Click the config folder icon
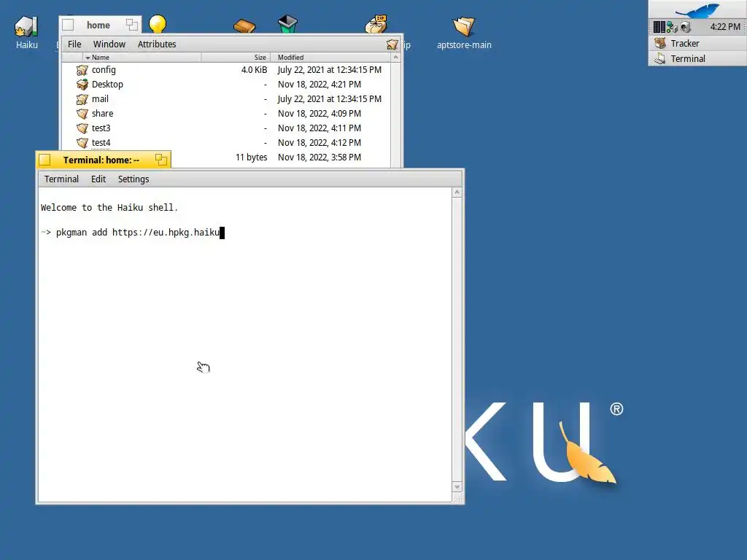The height and width of the screenshot is (560, 747). click(82, 70)
